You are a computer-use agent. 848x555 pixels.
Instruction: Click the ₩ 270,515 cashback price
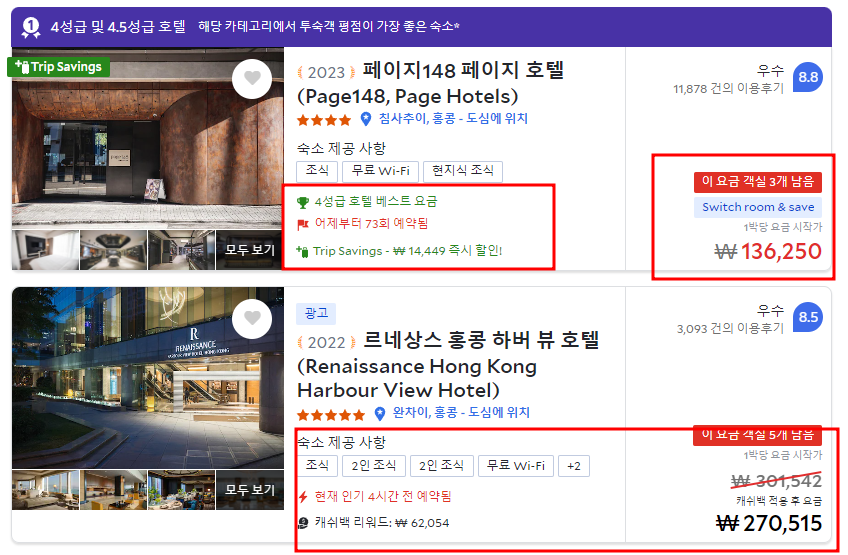pyautogui.click(x=769, y=523)
